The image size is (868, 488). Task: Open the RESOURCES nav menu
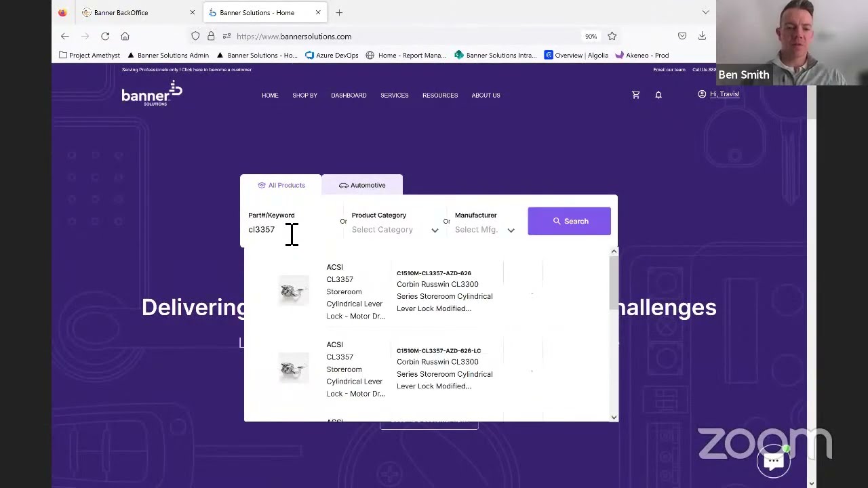(x=440, y=96)
